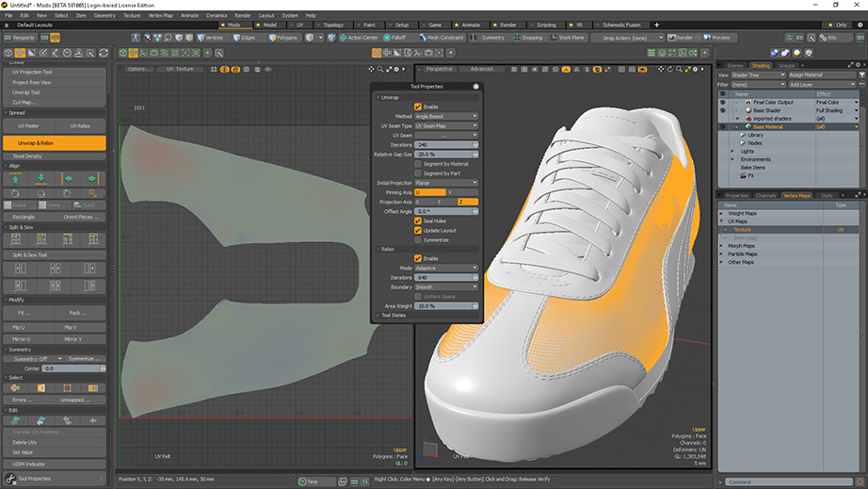The image size is (868, 489).
Task: Open the Falloff menu
Action: point(394,38)
